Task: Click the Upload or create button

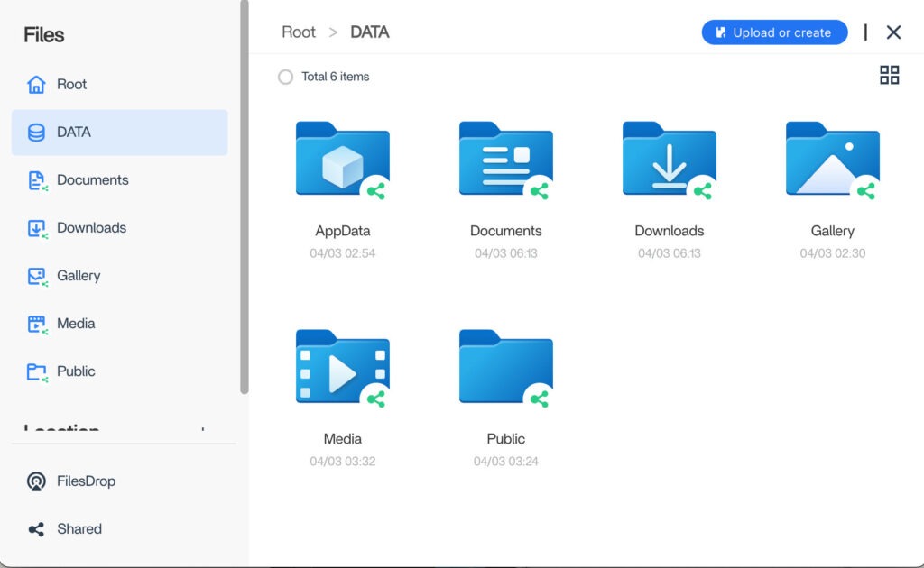Action: coord(774,32)
